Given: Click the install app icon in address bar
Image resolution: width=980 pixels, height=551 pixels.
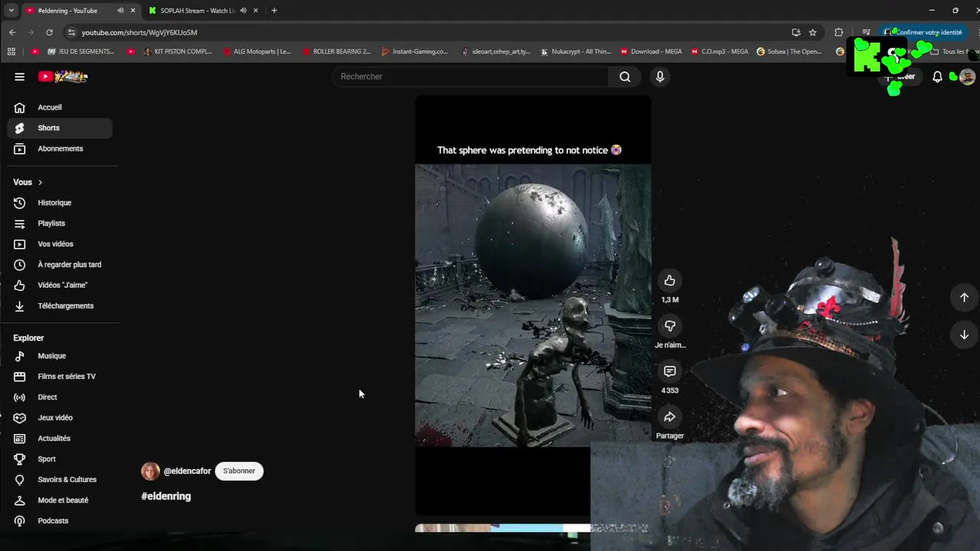Looking at the screenshot, I should tap(795, 32).
